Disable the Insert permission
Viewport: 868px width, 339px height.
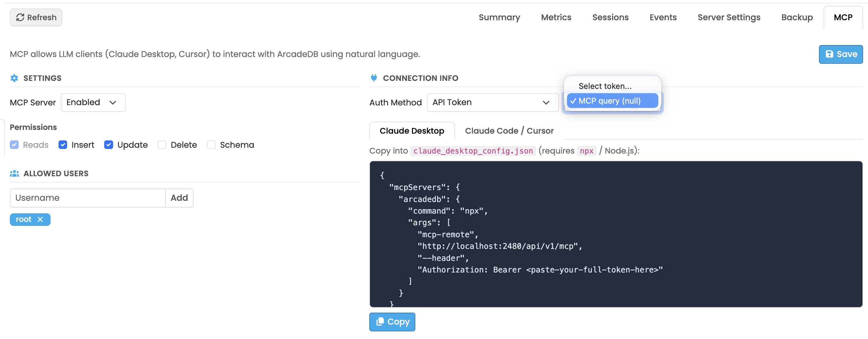pos(63,145)
